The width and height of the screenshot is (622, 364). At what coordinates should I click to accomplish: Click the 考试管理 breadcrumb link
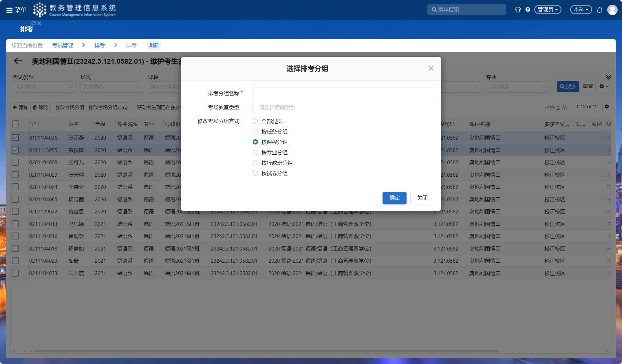[63, 45]
